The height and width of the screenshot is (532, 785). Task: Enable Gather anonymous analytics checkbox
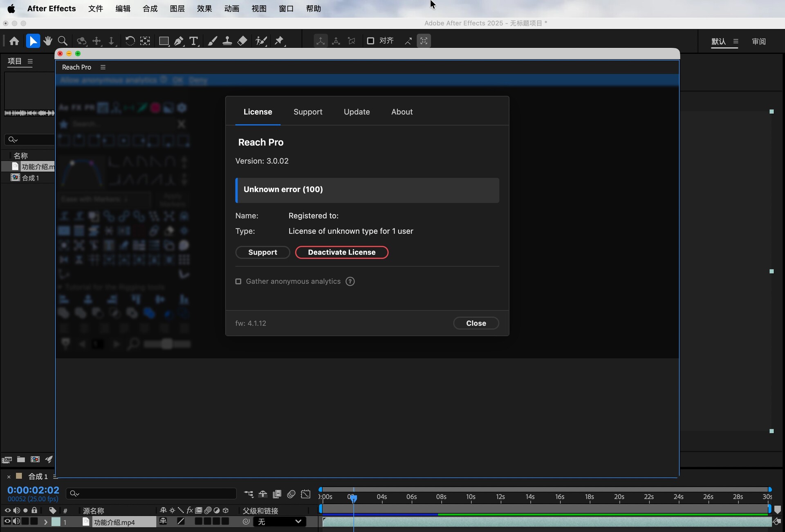click(238, 282)
